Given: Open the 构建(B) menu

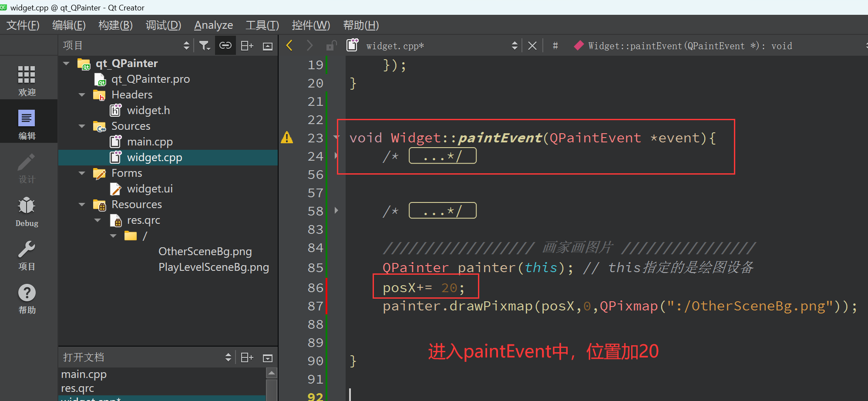Looking at the screenshot, I should [115, 25].
